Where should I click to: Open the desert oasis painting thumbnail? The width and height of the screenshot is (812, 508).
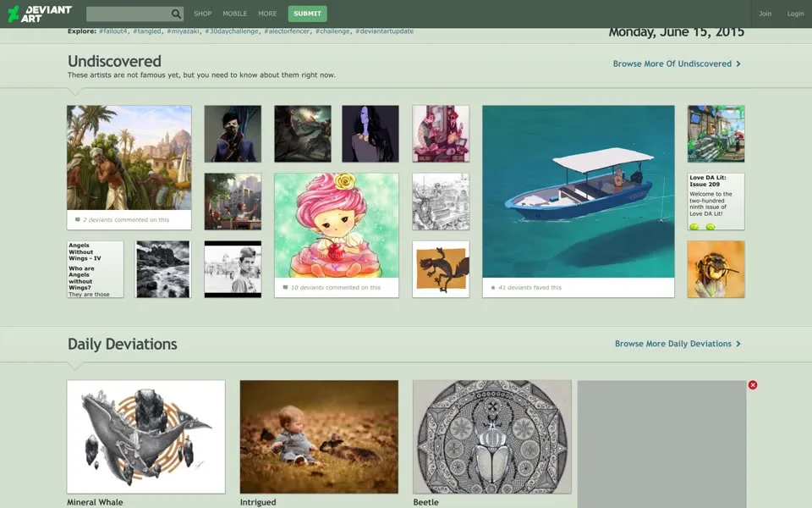pyautogui.click(x=129, y=157)
